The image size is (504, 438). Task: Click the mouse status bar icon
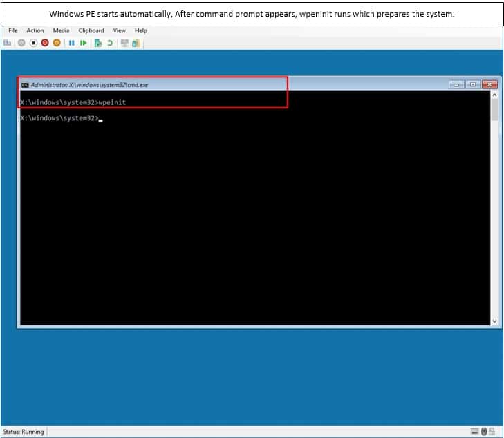[484, 432]
